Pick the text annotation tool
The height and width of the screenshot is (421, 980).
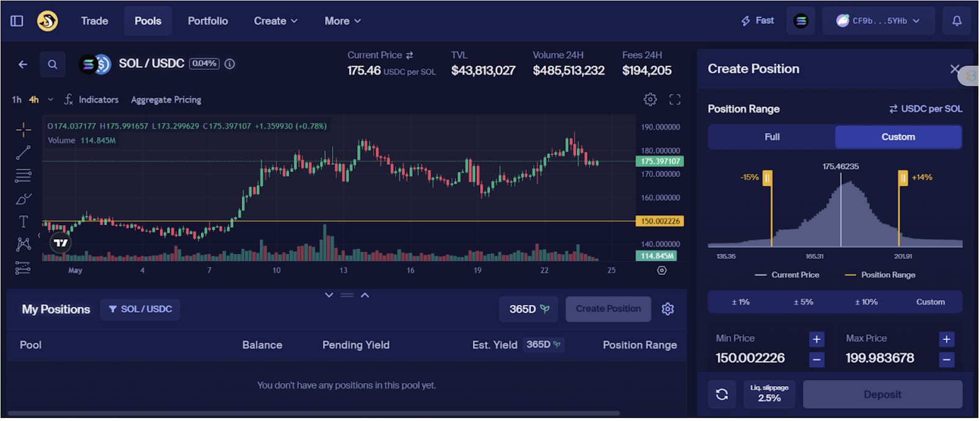[x=23, y=222]
